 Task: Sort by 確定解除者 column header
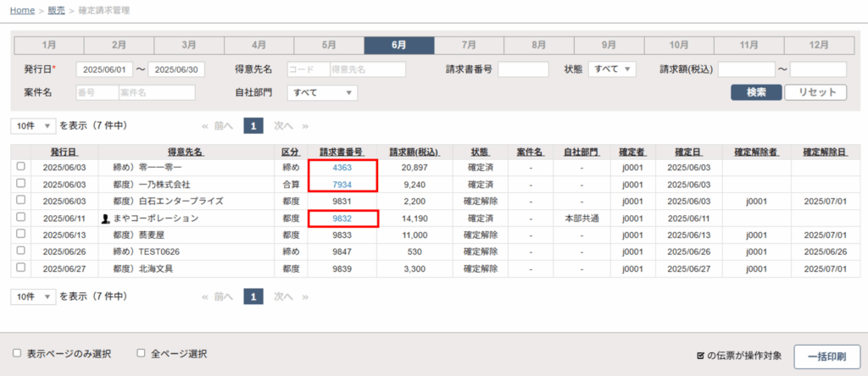coord(757,152)
